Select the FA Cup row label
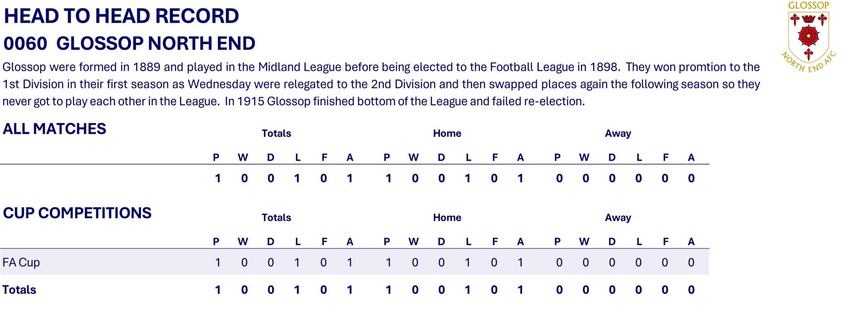This screenshot has height=316, width=868. click(21, 263)
